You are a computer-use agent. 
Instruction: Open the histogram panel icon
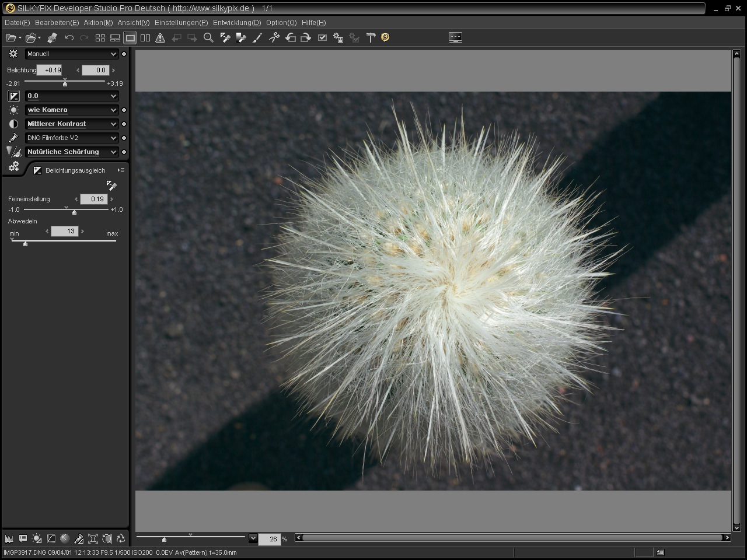(x=9, y=538)
